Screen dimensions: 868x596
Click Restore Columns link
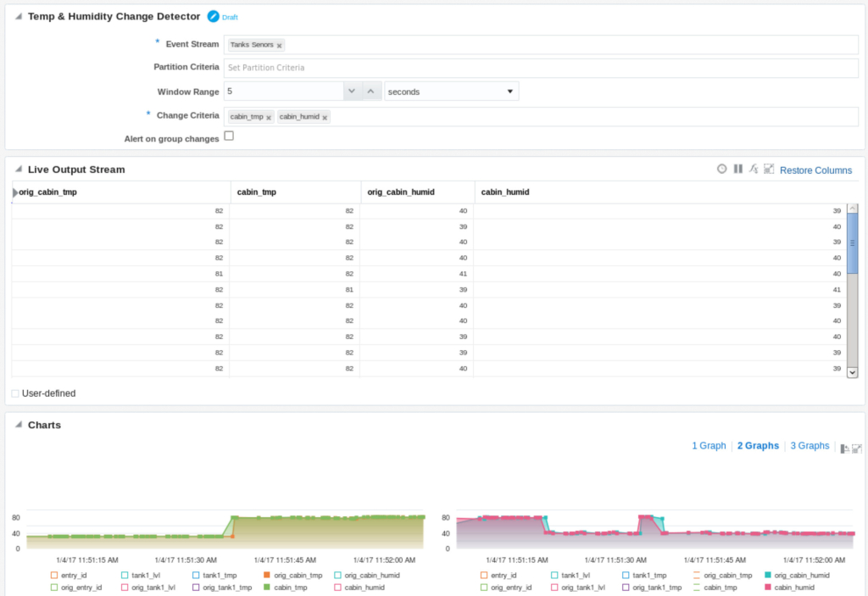815,170
